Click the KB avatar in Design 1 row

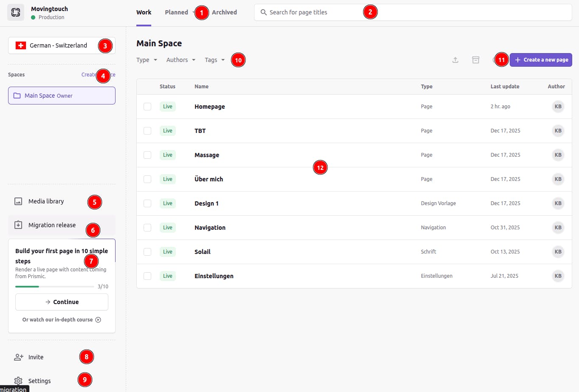point(558,203)
